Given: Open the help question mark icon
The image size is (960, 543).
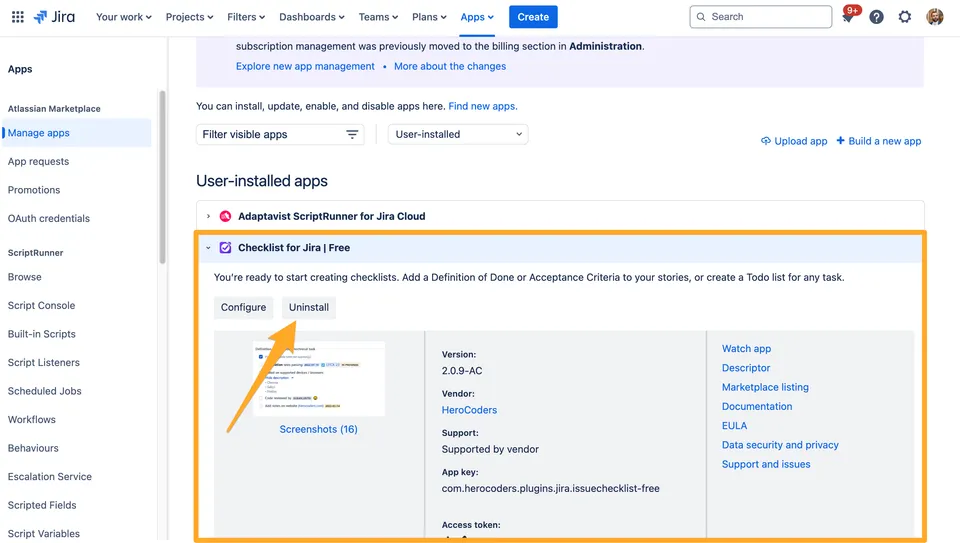Looking at the screenshot, I should [876, 17].
